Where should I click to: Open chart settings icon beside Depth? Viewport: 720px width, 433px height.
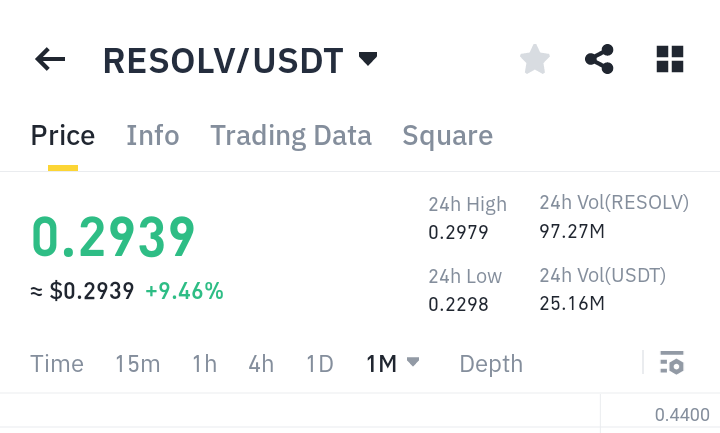pyautogui.click(x=672, y=363)
